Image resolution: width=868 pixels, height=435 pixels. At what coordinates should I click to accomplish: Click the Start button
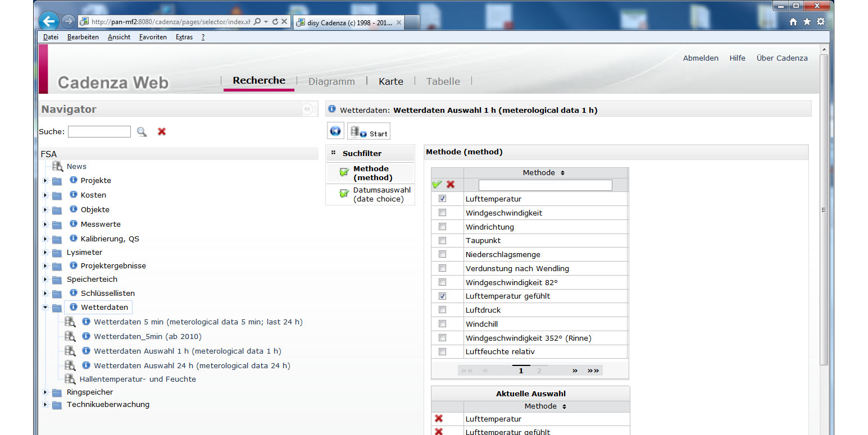tap(369, 132)
